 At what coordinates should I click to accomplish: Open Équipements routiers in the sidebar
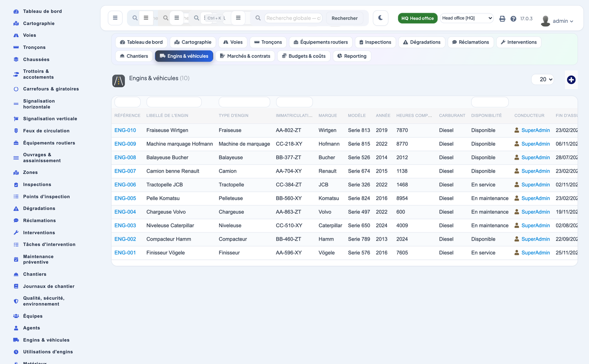pos(49,143)
